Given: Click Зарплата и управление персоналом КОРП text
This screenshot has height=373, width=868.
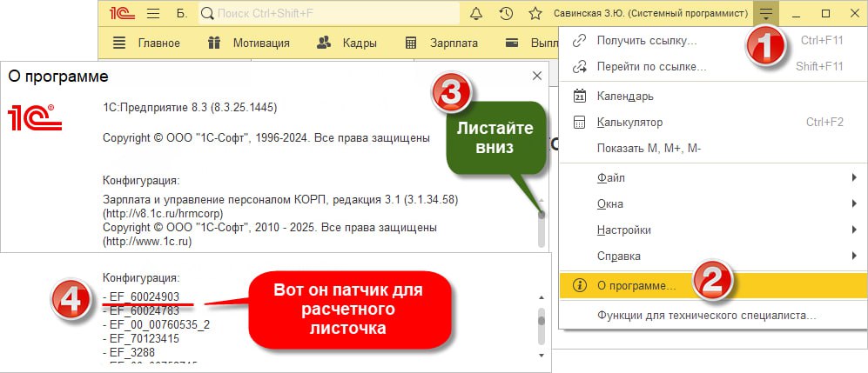Looking at the screenshot, I should [280, 198].
